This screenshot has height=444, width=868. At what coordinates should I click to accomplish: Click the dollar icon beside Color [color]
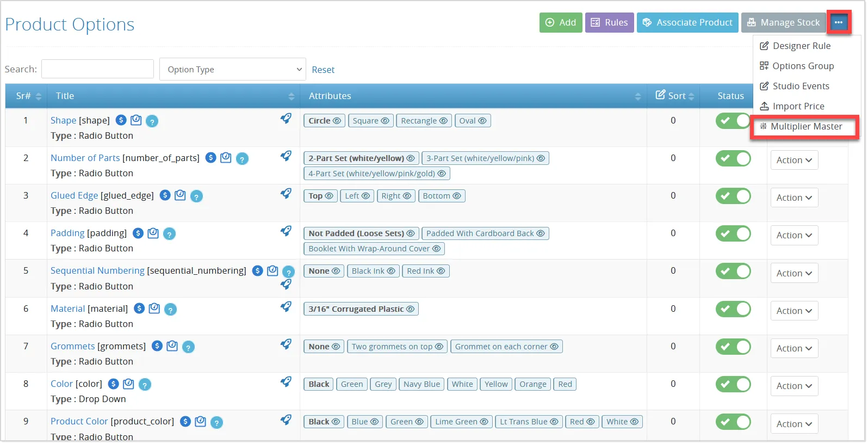coord(114,384)
